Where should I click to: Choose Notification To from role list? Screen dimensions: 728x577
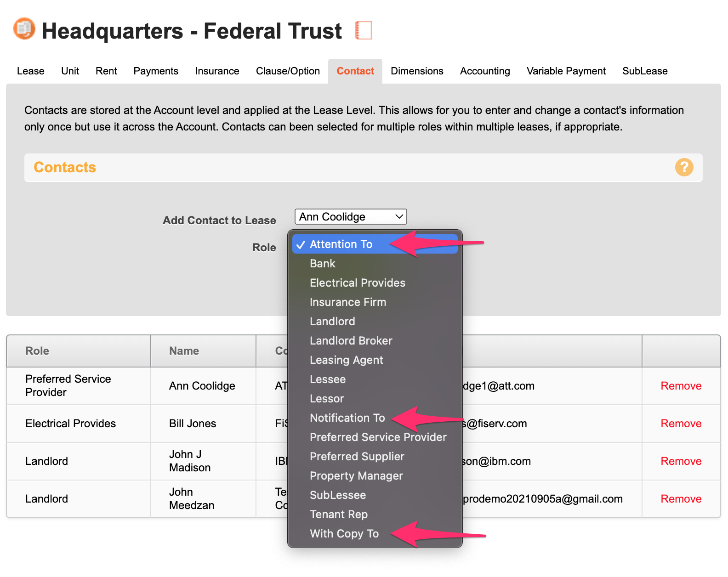(x=347, y=418)
